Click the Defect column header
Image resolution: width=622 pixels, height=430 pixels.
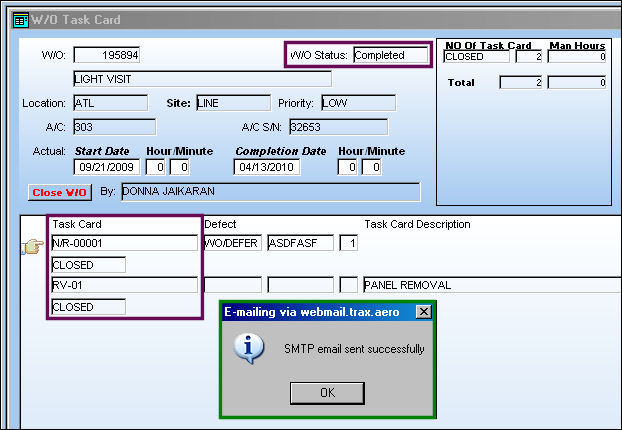(x=220, y=224)
